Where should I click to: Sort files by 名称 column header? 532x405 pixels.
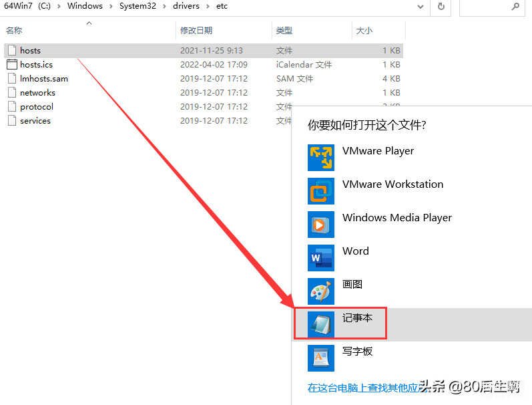coord(14,31)
